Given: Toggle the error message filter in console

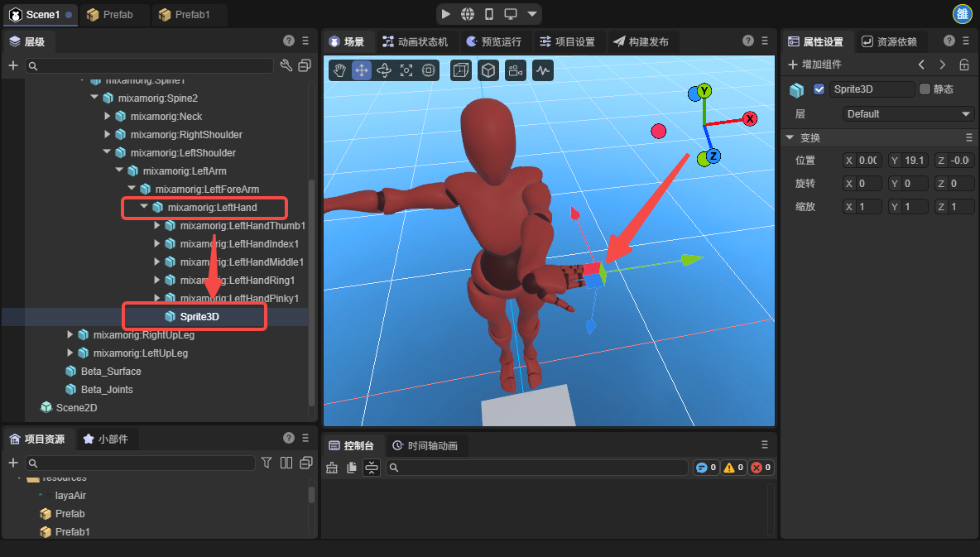Looking at the screenshot, I should [760, 468].
